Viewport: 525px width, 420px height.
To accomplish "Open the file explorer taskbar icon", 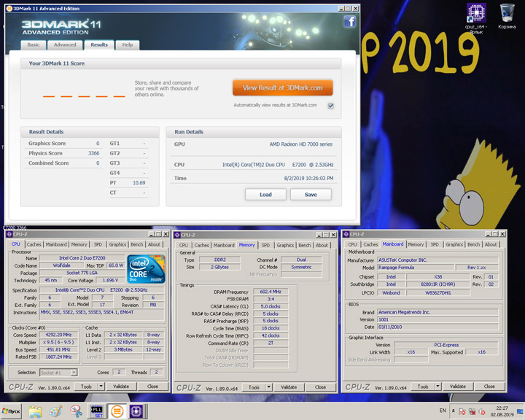I will click(35, 411).
